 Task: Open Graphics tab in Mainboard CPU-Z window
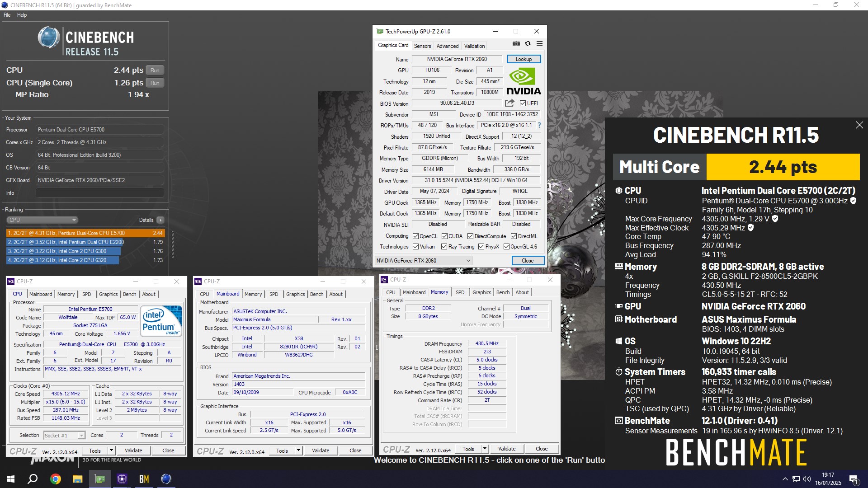pyautogui.click(x=295, y=294)
